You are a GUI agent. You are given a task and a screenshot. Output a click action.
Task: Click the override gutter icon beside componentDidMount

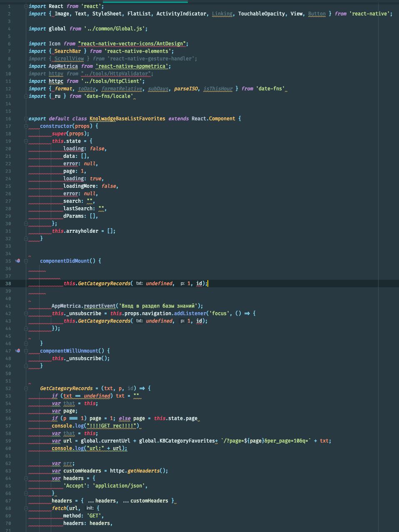tap(17, 261)
